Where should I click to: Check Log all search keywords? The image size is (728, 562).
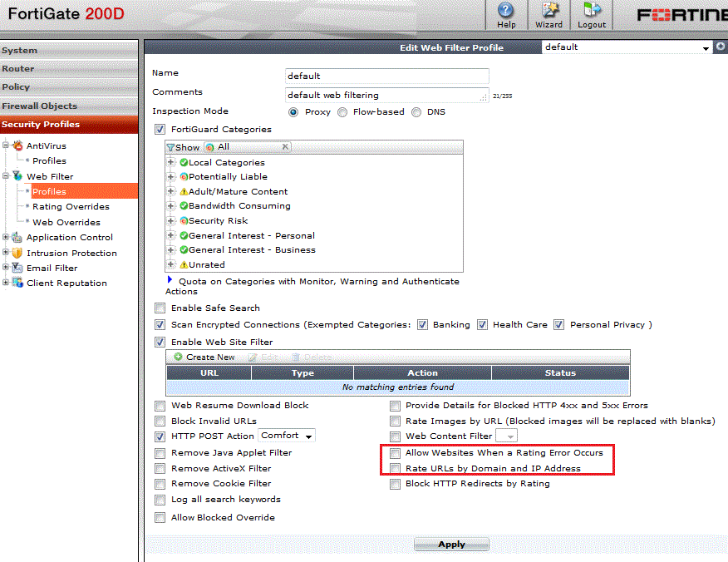coord(160,500)
